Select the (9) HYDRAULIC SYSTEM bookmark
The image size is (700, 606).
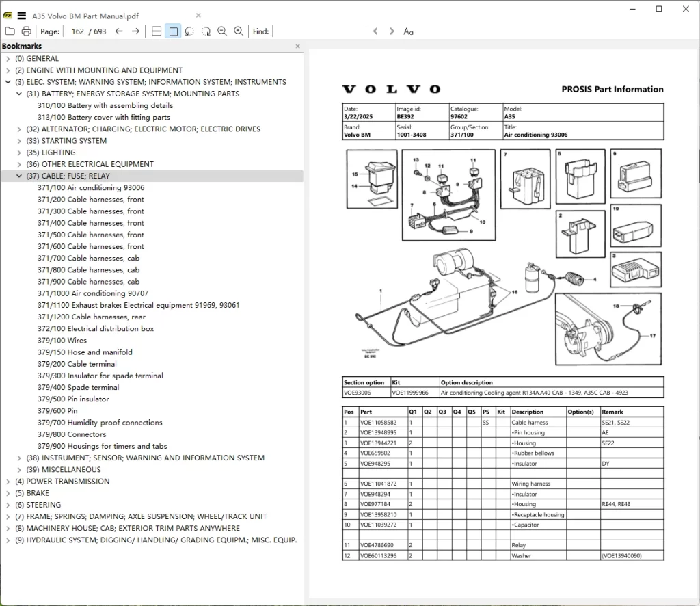156,540
